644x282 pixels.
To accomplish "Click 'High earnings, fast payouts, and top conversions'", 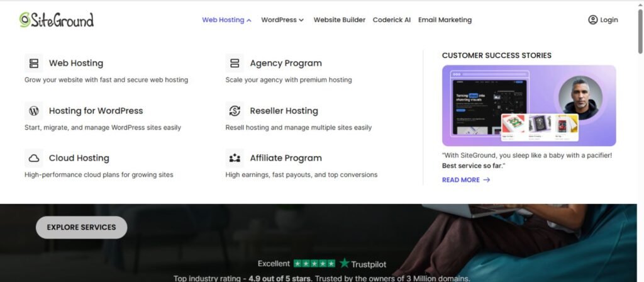I will point(301,175).
